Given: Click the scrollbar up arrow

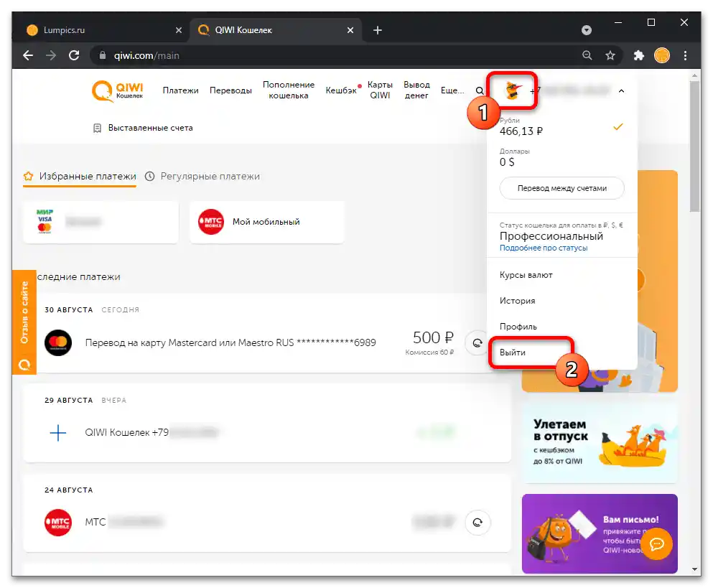Looking at the screenshot, I should (x=694, y=75).
